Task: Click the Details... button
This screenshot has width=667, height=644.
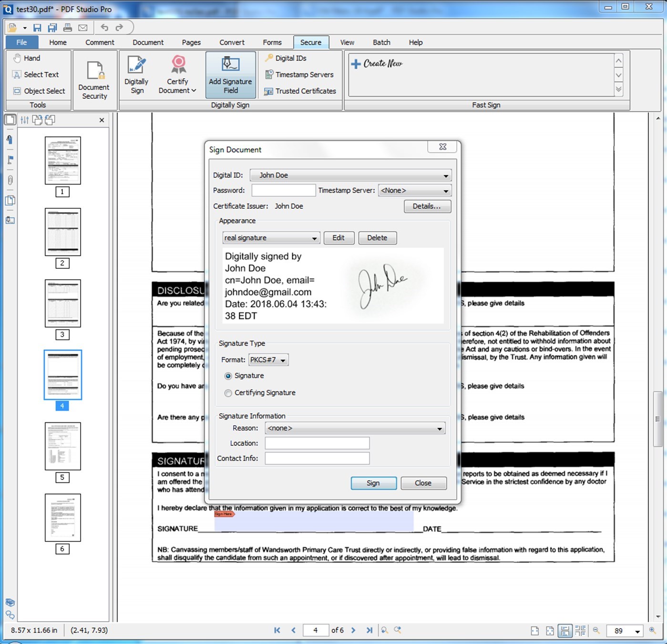Action: click(x=427, y=206)
